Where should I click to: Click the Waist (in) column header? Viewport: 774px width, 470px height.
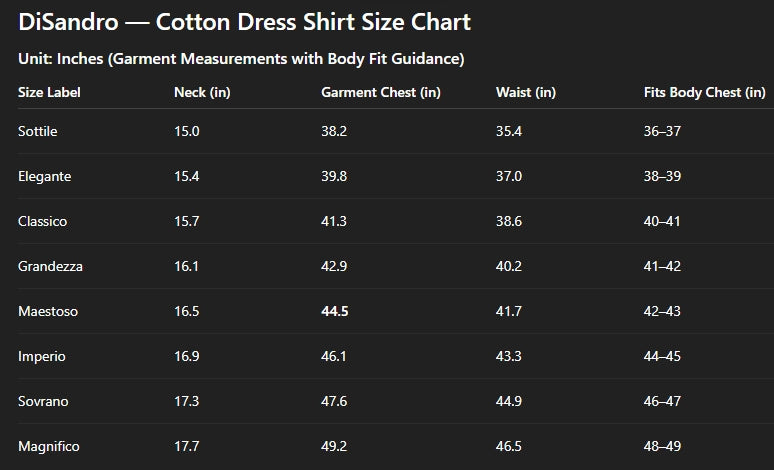point(525,92)
